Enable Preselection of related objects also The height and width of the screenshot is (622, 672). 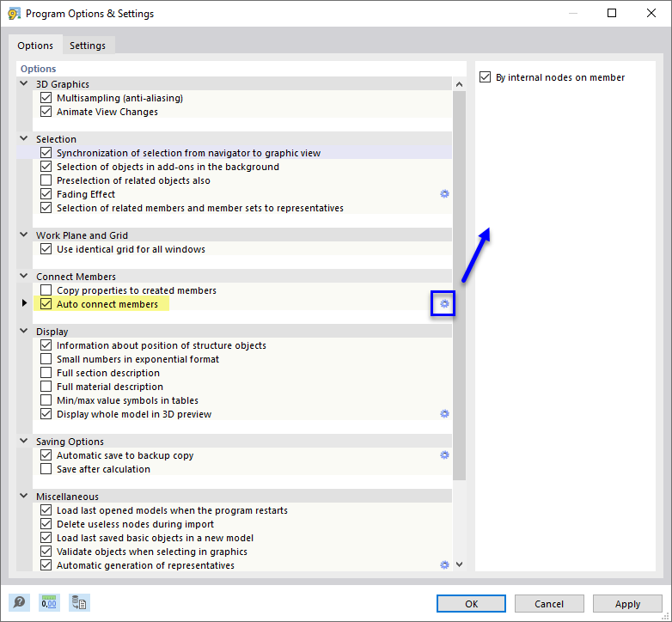point(46,180)
